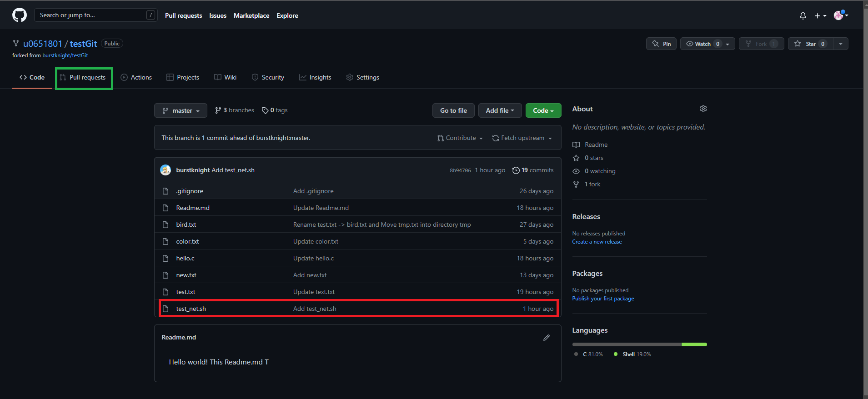
Task: Open Explore in the top navigation
Action: pos(287,15)
